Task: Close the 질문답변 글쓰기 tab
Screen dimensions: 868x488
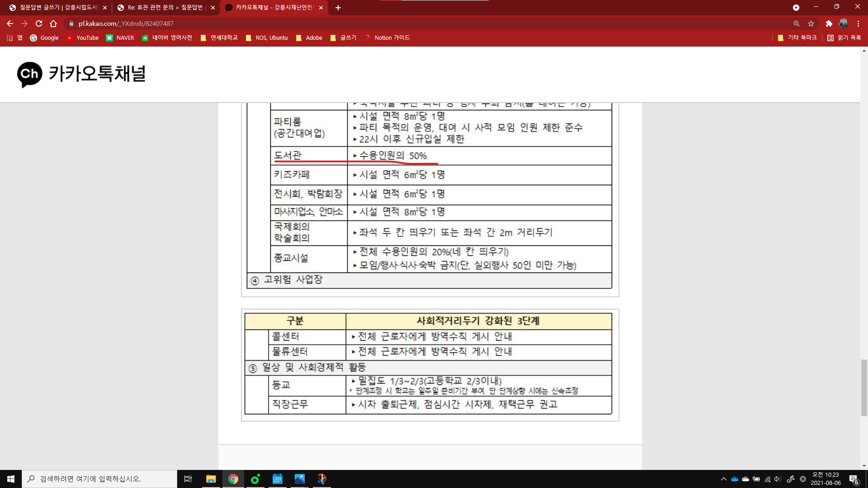Action: [105, 8]
